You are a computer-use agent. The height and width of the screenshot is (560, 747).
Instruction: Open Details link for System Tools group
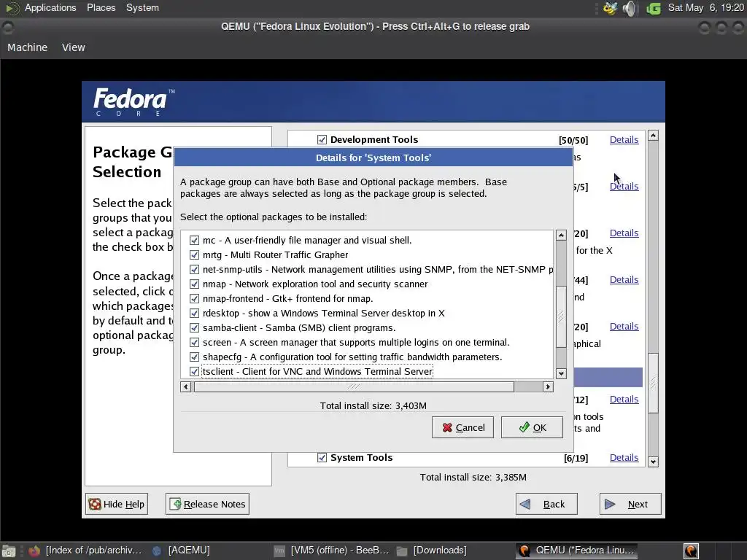(x=624, y=458)
